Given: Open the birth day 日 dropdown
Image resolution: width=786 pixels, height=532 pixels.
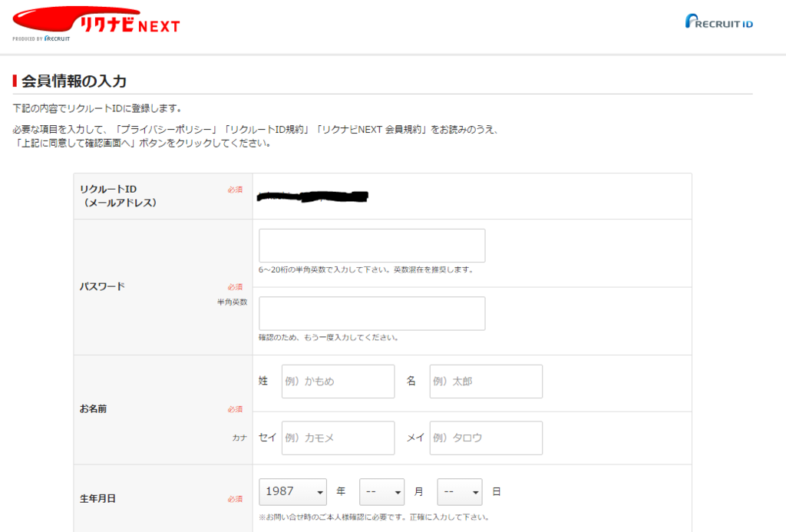Looking at the screenshot, I should pyautogui.click(x=460, y=492).
